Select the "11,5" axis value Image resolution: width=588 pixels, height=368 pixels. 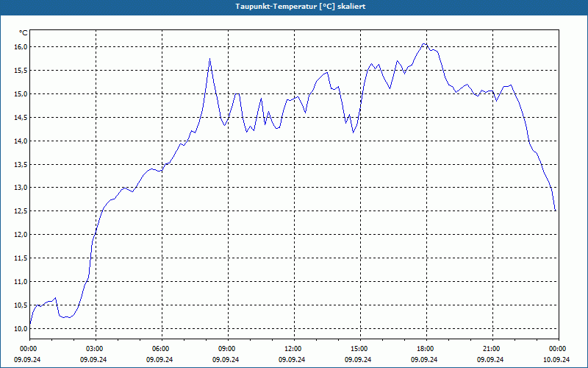tap(21, 258)
